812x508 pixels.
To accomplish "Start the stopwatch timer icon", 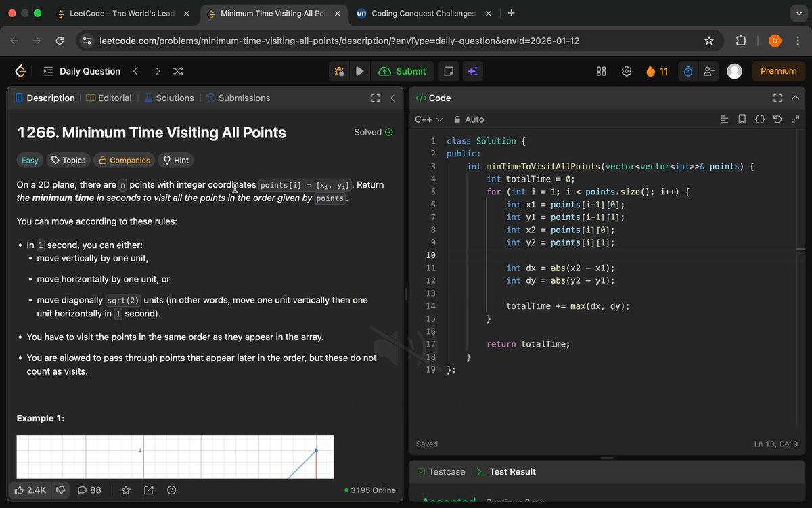I will click(688, 71).
